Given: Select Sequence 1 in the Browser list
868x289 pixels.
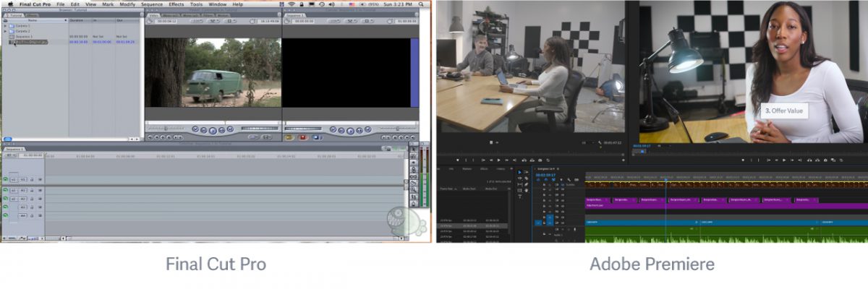Looking at the screenshot, I should (21, 36).
